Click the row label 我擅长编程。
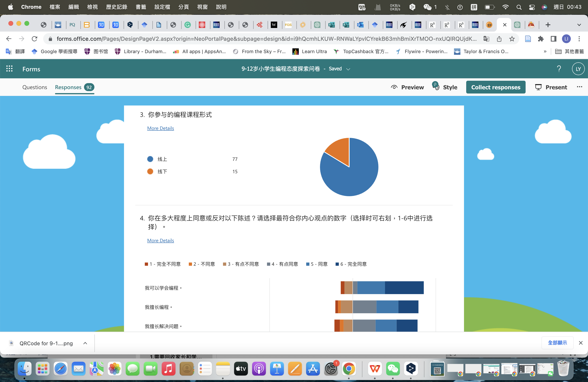This screenshot has height=382, width=588. click(159, 307)
